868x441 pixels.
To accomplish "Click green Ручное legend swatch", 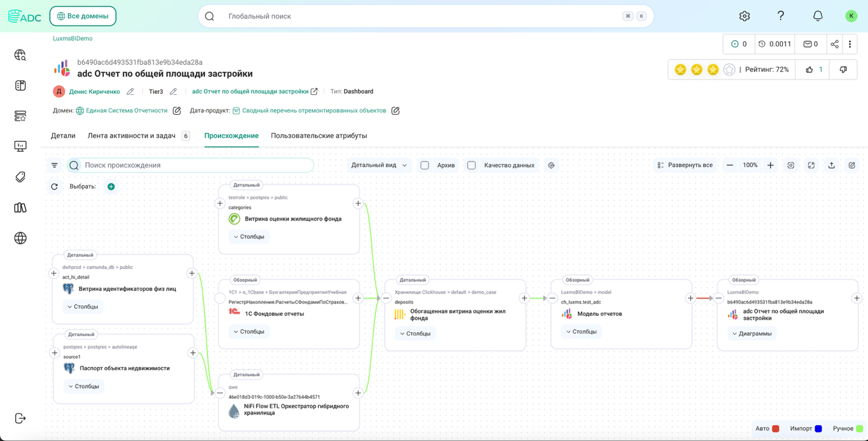I will (860, 429).
